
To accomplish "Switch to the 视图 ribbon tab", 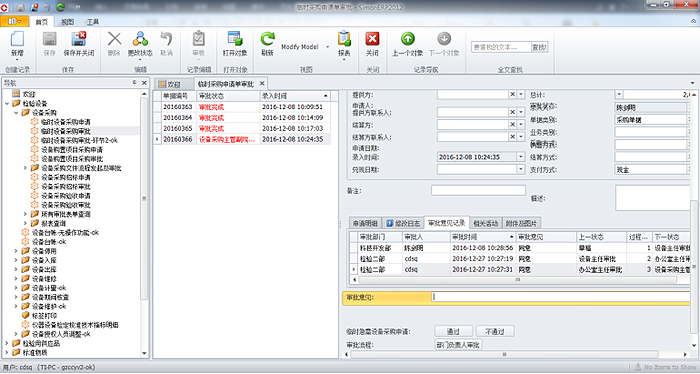I will tap(67, 21).
